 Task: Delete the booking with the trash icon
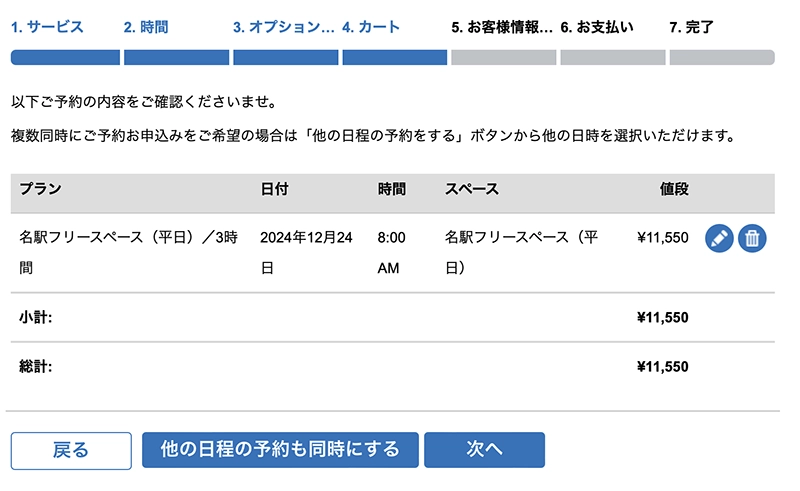[752, 238]
